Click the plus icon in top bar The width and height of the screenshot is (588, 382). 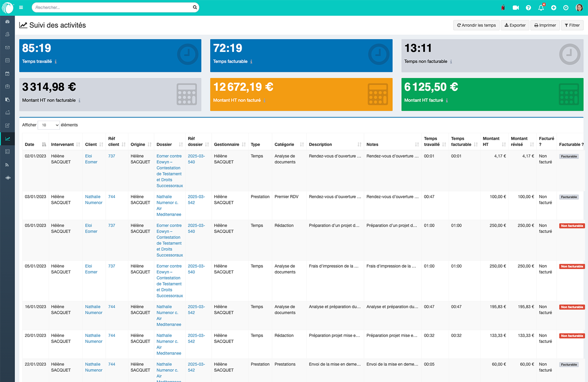point(554,8)
